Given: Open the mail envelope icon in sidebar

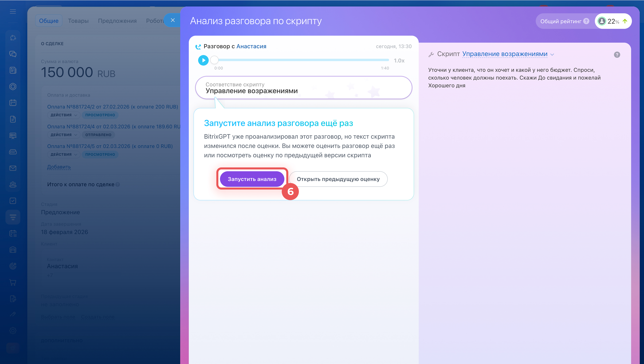Looking at the screenshot, I should click(13, 168).
